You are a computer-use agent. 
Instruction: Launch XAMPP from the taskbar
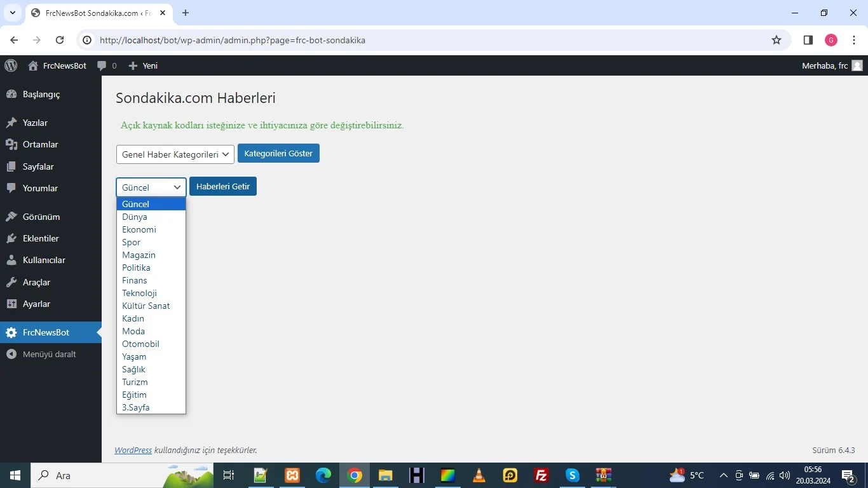[x=292, y=475]
